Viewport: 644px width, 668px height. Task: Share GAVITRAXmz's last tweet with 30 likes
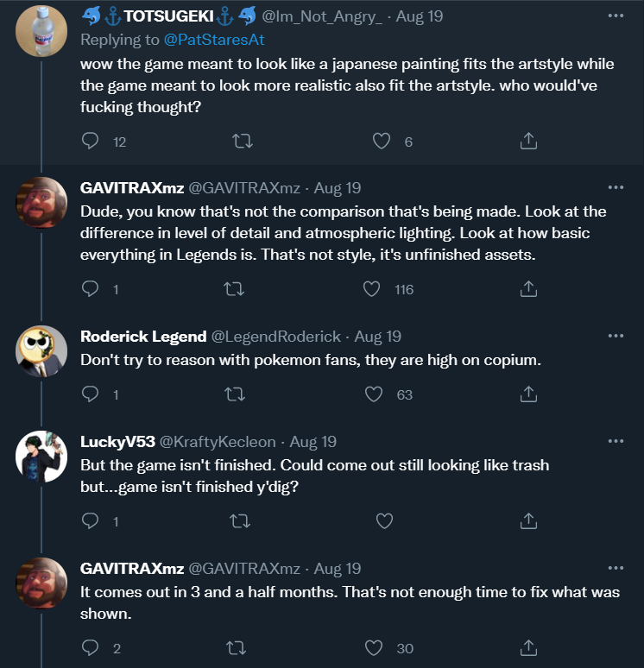click(528, 647)
